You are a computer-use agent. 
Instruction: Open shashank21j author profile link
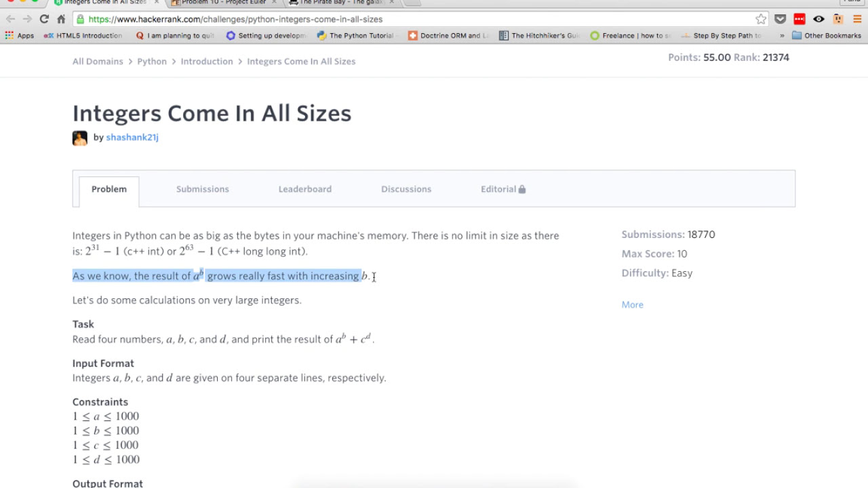click(132, 137)
